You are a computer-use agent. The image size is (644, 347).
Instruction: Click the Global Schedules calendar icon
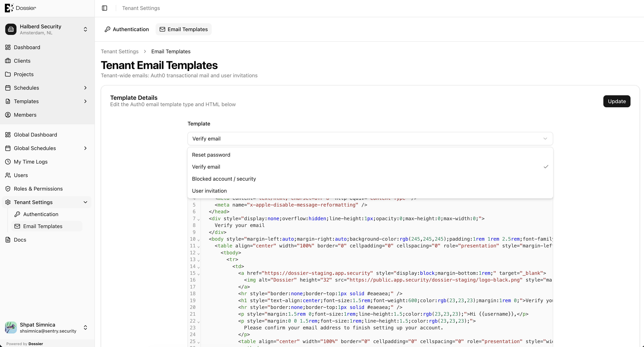tap(8, 148)
